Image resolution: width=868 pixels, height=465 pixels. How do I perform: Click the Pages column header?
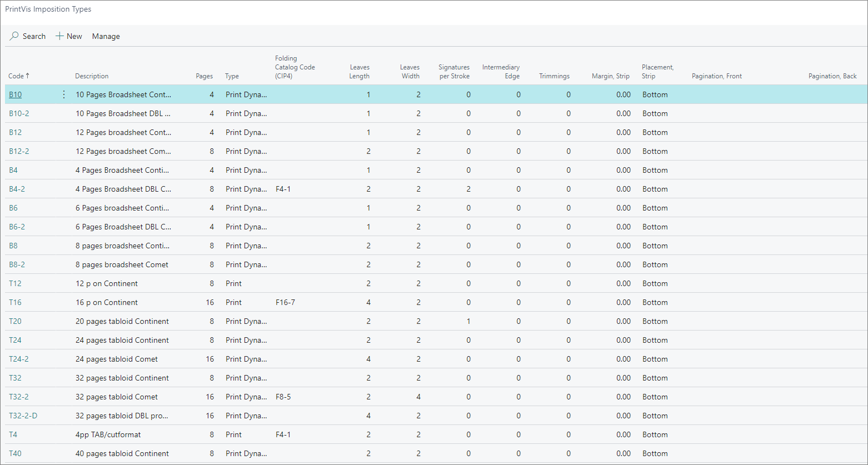tap(204, 76)
